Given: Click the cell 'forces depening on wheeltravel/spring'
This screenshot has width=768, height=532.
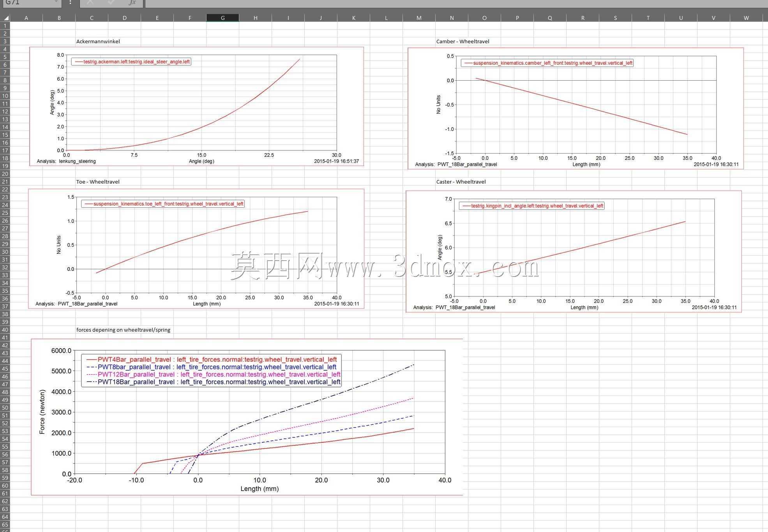Looking at the screenshot, I should point(123,330).
